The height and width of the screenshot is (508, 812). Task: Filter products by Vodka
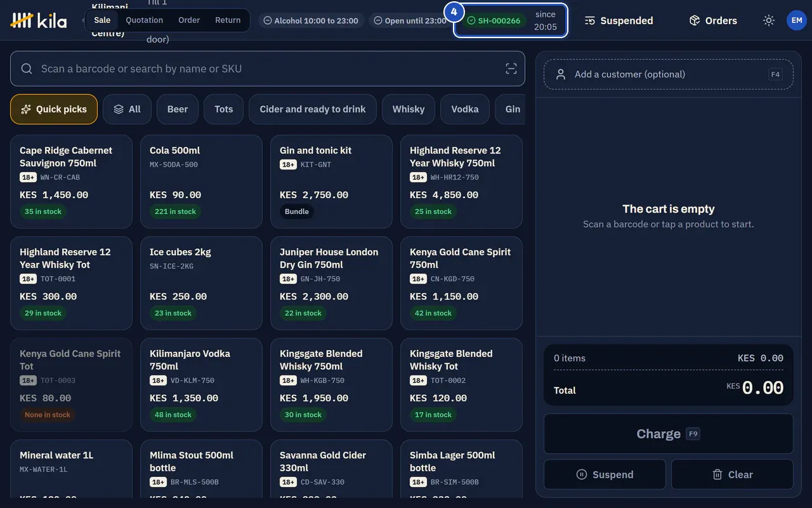coord(465,109)
